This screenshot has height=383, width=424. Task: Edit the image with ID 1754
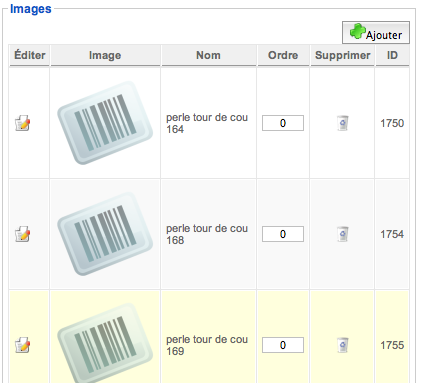click(23, 234)
